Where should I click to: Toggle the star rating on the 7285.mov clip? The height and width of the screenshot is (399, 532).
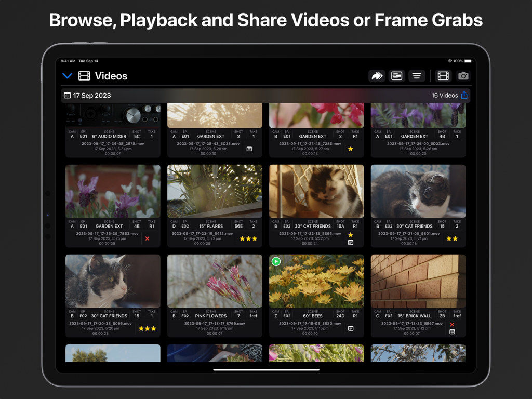pyautogui.click(x=351, y=149)
